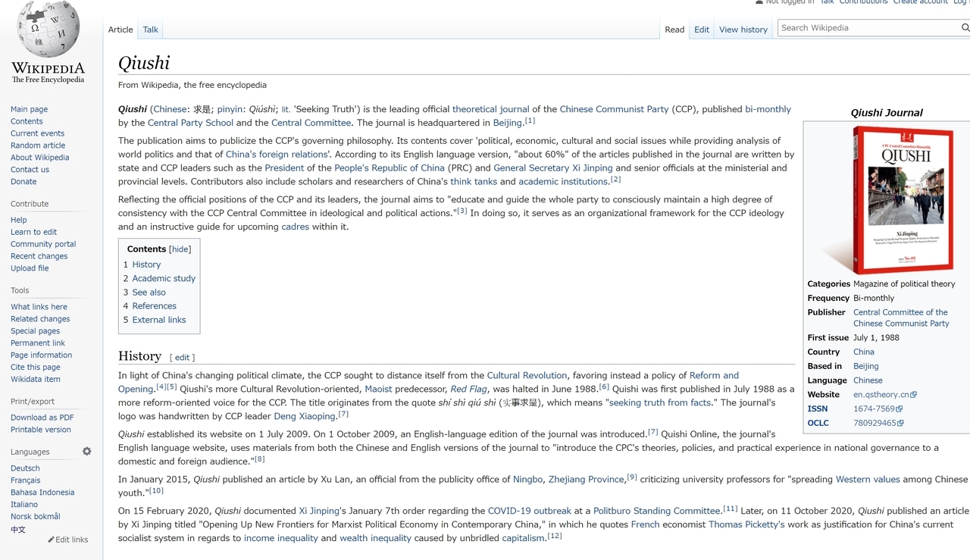Click the pencil icon beside Edit links

tap(51, 540)
